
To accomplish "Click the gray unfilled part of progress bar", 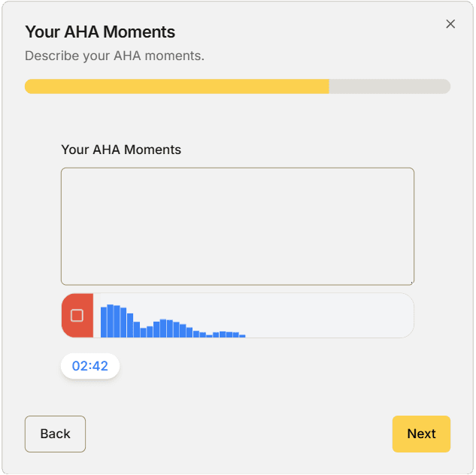I will 390,86.
